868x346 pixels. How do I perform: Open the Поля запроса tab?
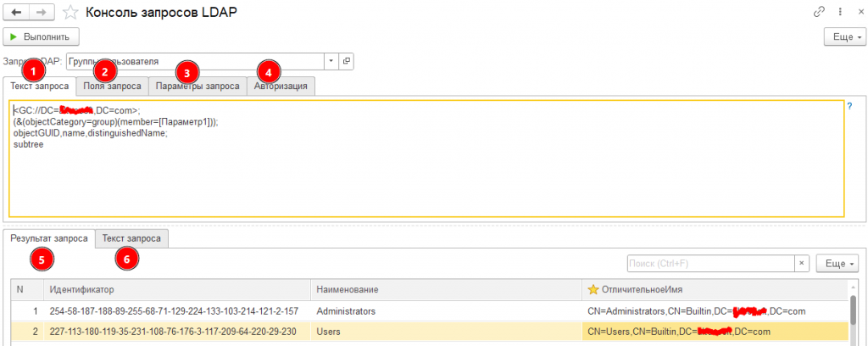pos(113,86)
